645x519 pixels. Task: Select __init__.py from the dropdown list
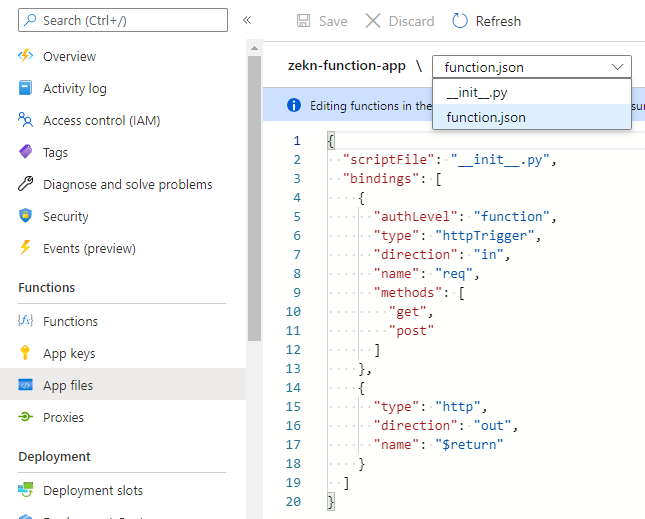478,92
